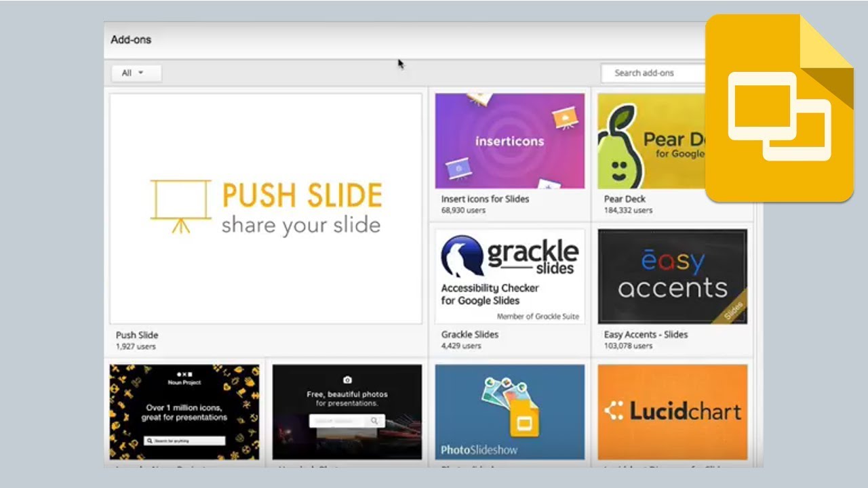The width and height of the screenshot is (868, 488).
Task: Click the 103,078 users text
Action: point(628,346)
